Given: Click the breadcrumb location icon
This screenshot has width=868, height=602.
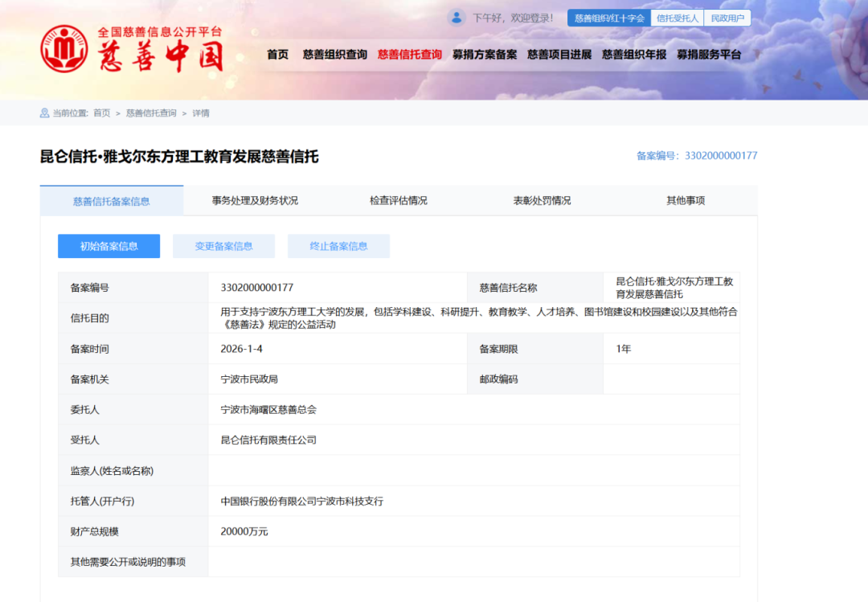Looking at the screenshot, I should (44, 113).
